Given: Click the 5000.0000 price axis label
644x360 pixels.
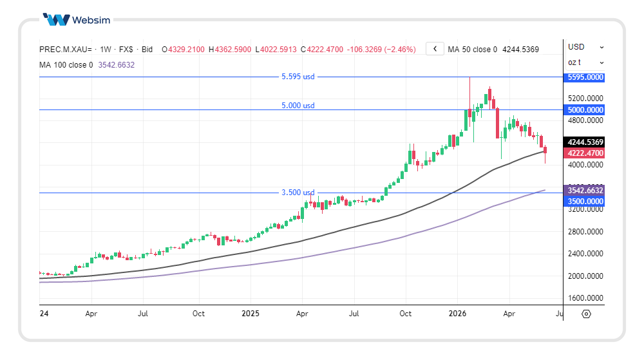Looking at the screenshot, I should click(x=585, y=110).
